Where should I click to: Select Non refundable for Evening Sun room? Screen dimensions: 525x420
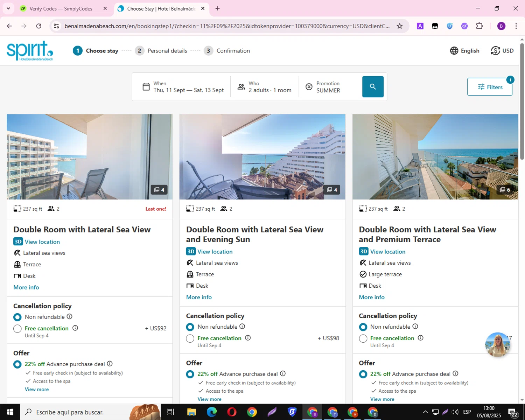[190, 327]
